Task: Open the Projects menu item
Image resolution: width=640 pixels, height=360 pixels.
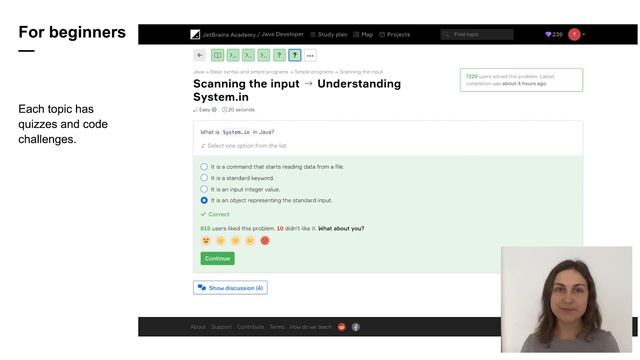Action: click(395, 35)
